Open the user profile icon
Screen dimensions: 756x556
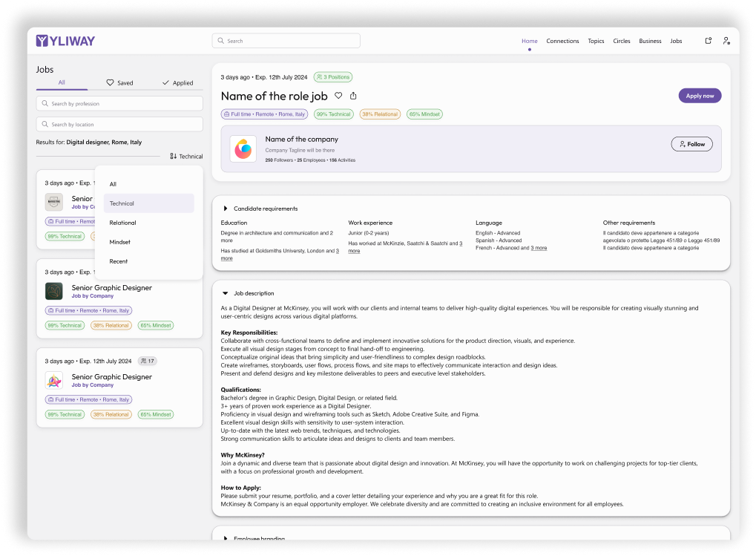tap(726, 41)
